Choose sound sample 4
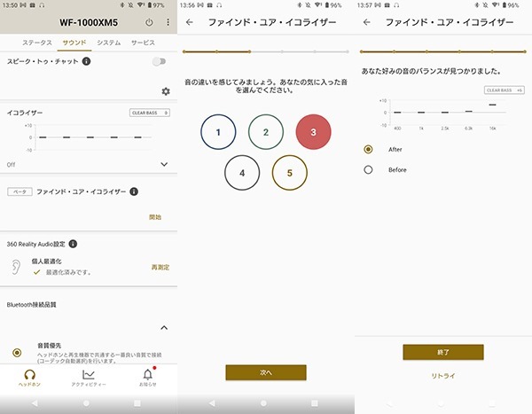This screenshot has height=414, width=532. 242,173
